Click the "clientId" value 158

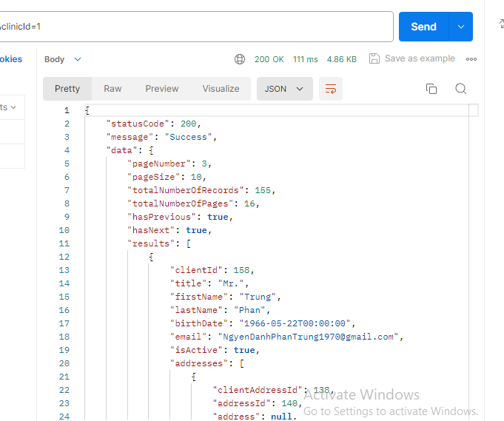[x=241, y=270]
